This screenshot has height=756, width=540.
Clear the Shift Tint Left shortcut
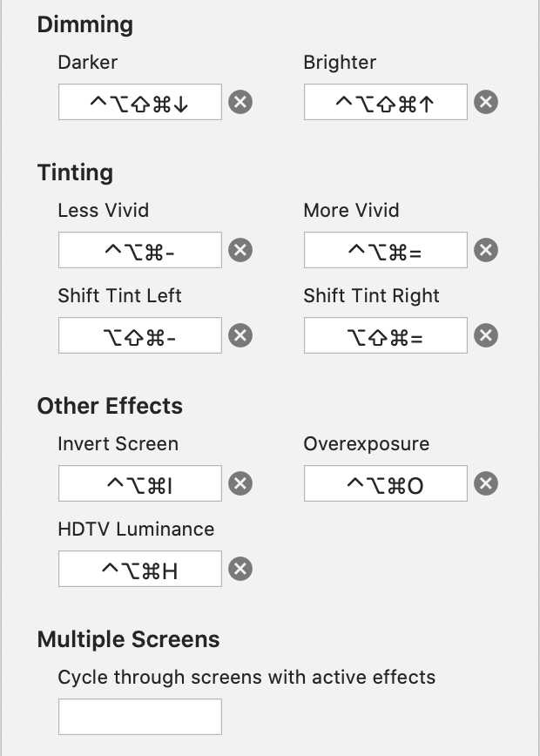tap(240, 335)
